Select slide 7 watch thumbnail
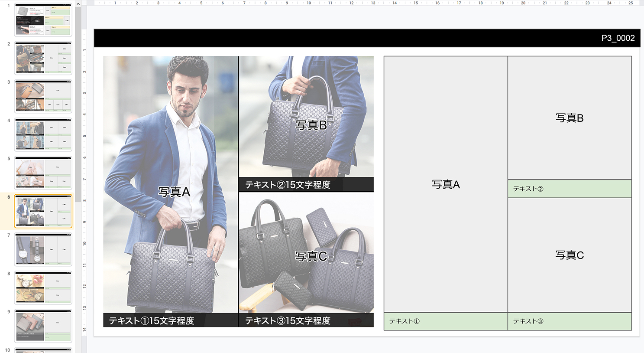 tap(43, 249)
